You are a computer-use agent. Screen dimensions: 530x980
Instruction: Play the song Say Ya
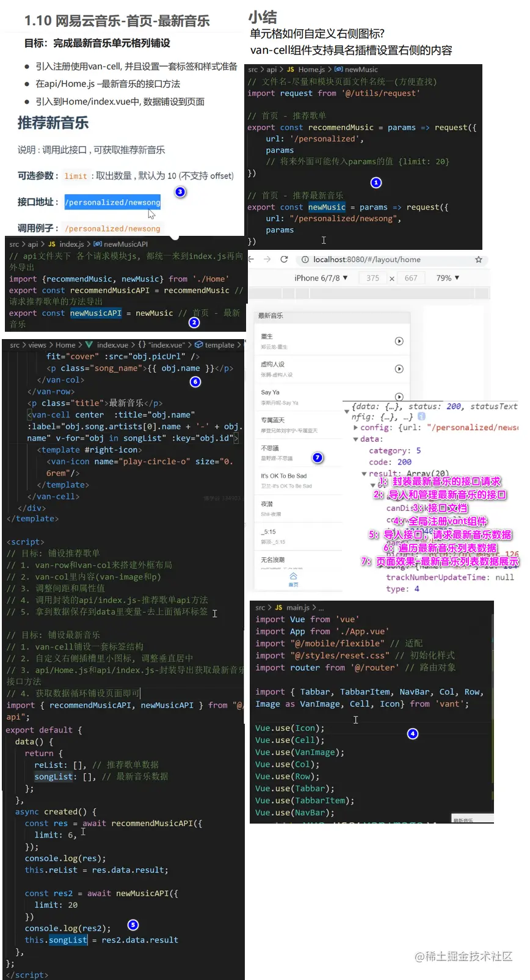[x=399, y=397]
